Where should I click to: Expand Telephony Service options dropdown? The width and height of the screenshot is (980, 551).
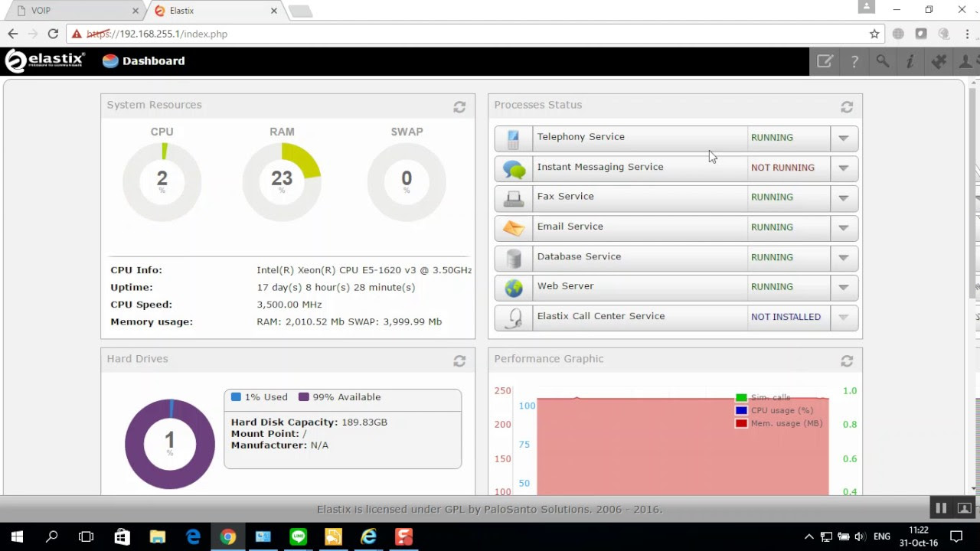pos(843,139)
